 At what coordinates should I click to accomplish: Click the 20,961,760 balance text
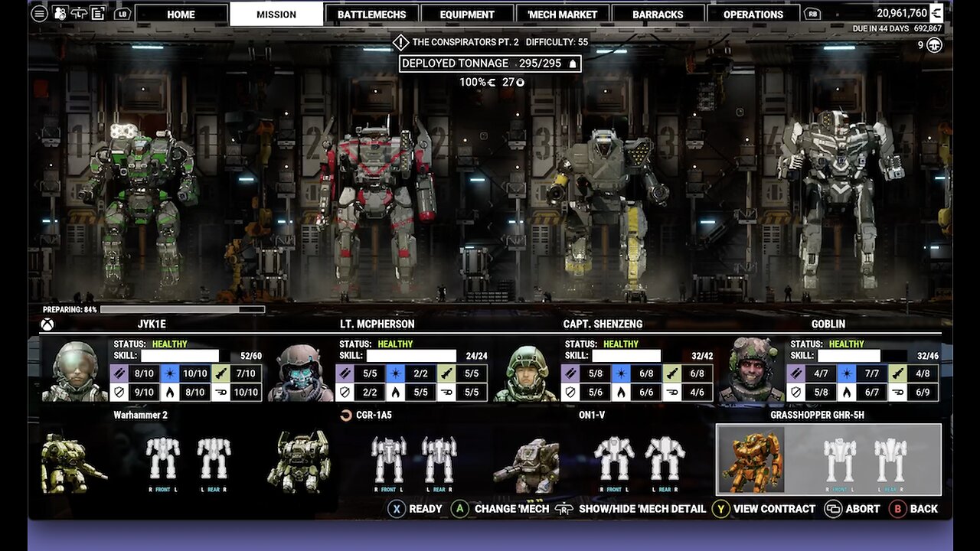click(902, 12)
